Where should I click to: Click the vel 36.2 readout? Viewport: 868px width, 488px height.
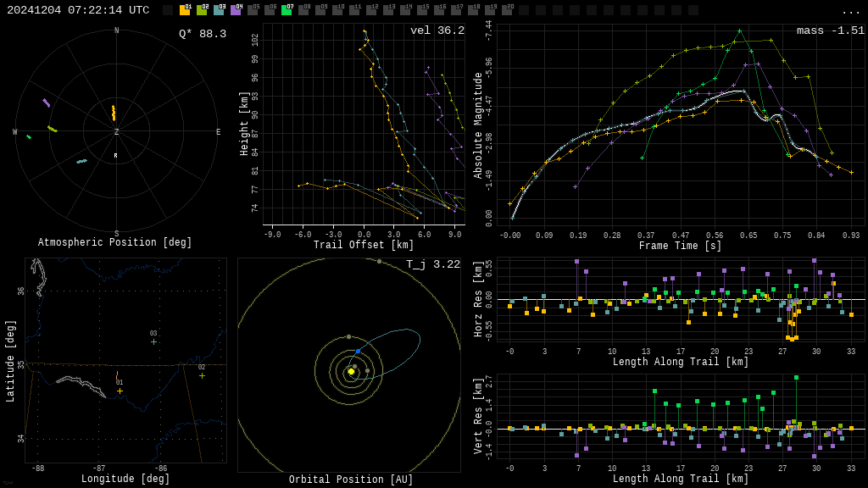pyautogui.click(x=437, y=30)
